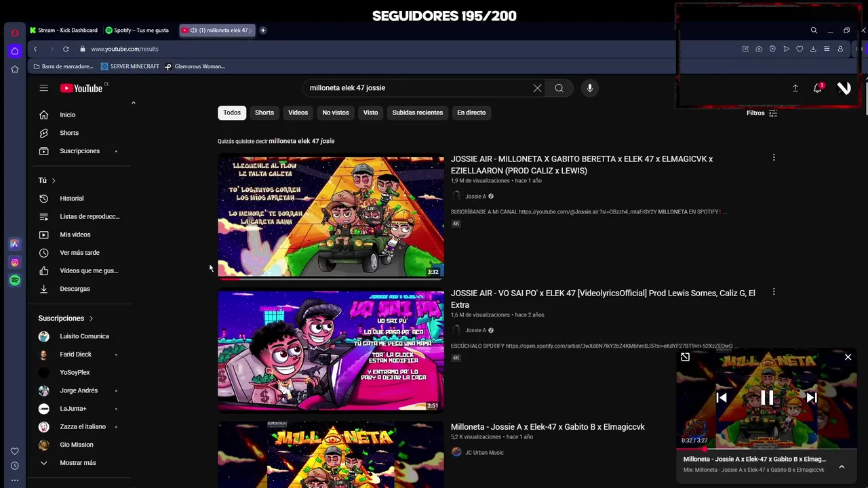
Task: Reload the page in the browser
Action: click(66, 49)
